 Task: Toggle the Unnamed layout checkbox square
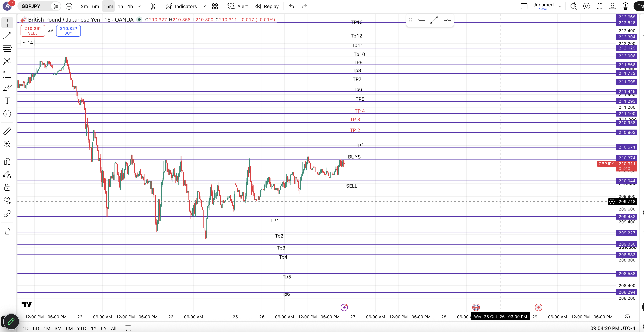click(x=524, y=6)
